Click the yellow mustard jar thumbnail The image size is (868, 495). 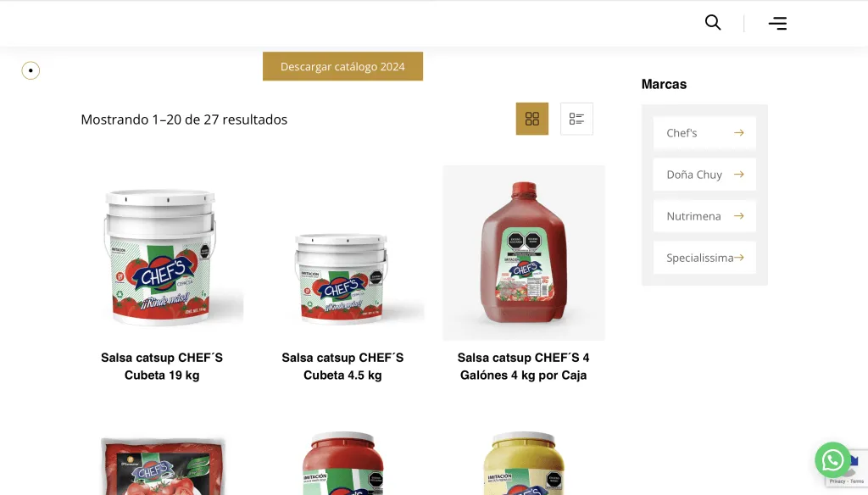click(524, 463)
